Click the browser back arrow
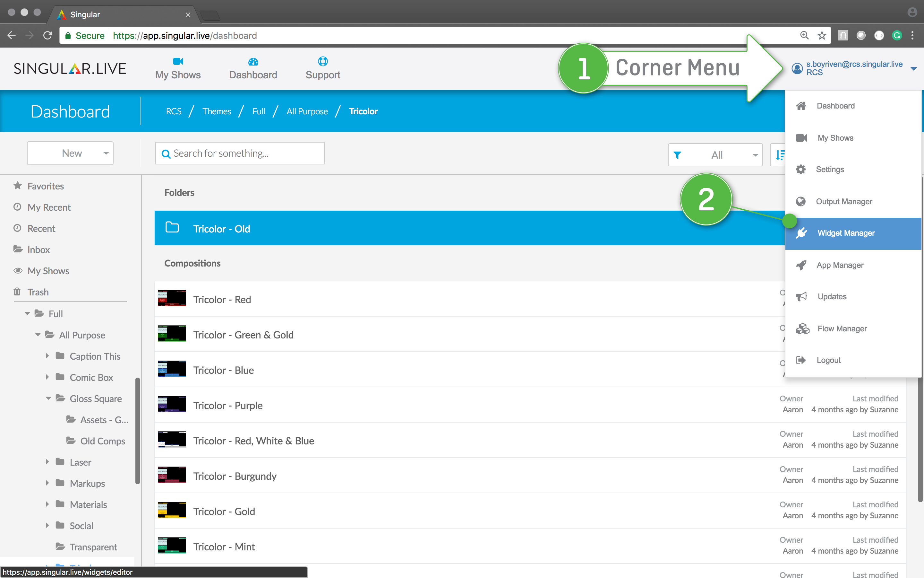 12,36
